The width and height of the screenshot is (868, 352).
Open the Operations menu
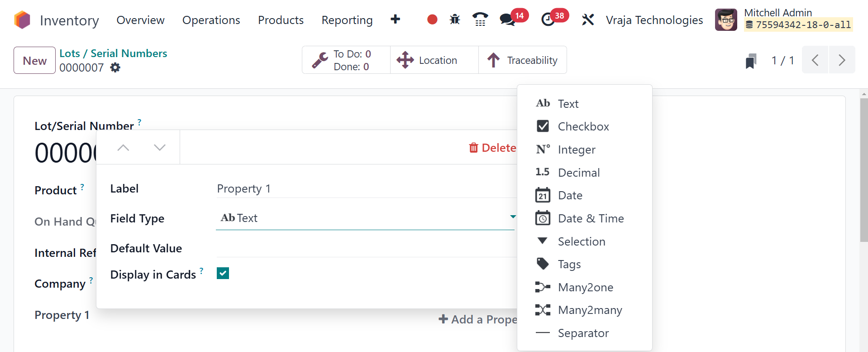point(211,20)
